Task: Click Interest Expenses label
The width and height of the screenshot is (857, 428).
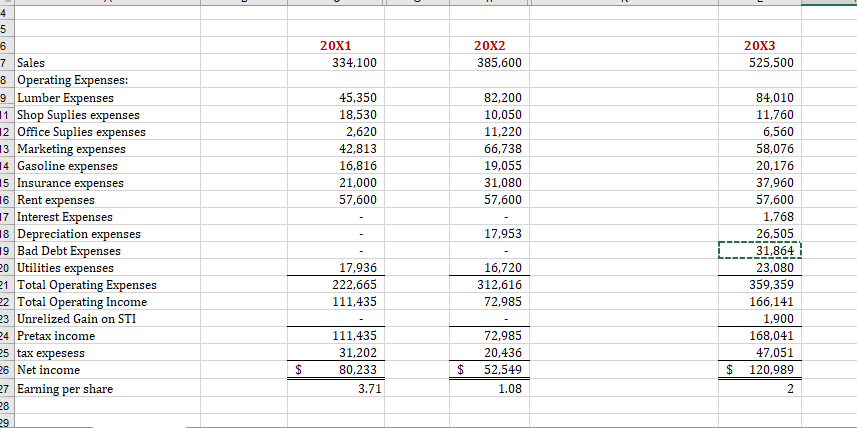Action: pyautogui.click(x=65, y=217)
